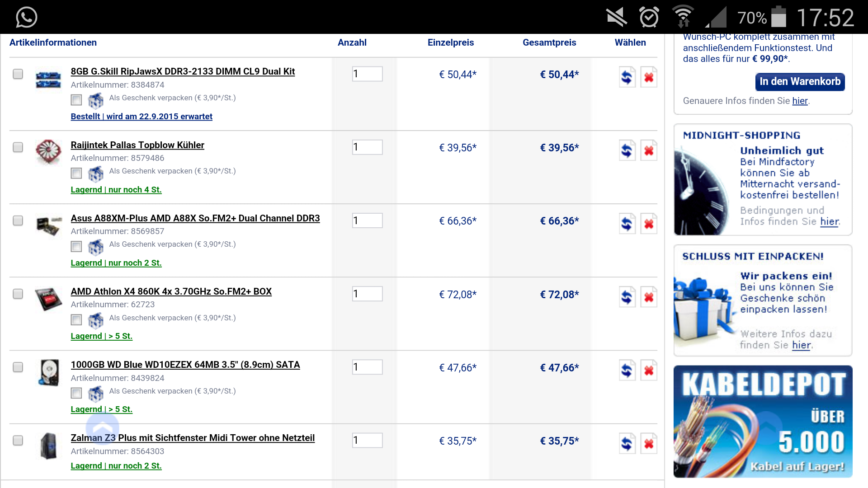Open the WhatsApp notification icon
The image size is (868, 488).
pos(26,17)
